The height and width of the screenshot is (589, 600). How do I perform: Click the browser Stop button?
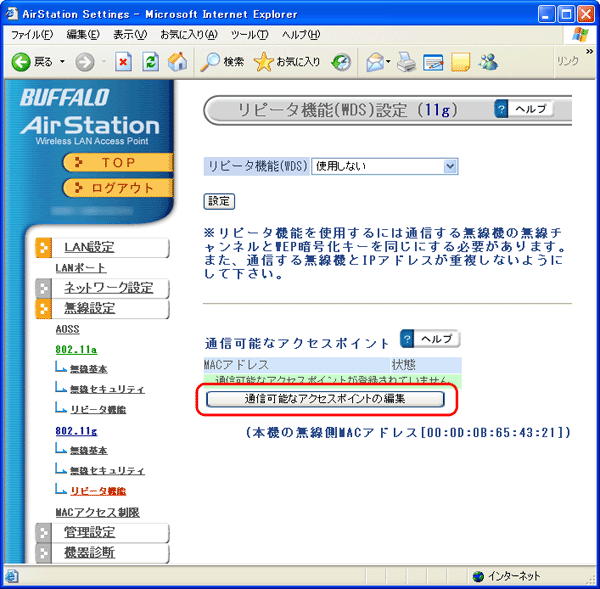point(124,62)
